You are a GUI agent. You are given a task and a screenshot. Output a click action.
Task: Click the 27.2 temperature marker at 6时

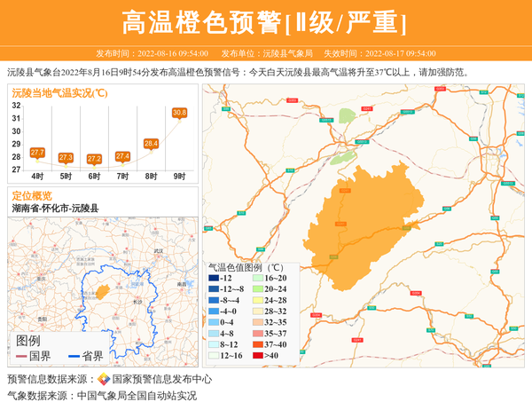(94, 159)
